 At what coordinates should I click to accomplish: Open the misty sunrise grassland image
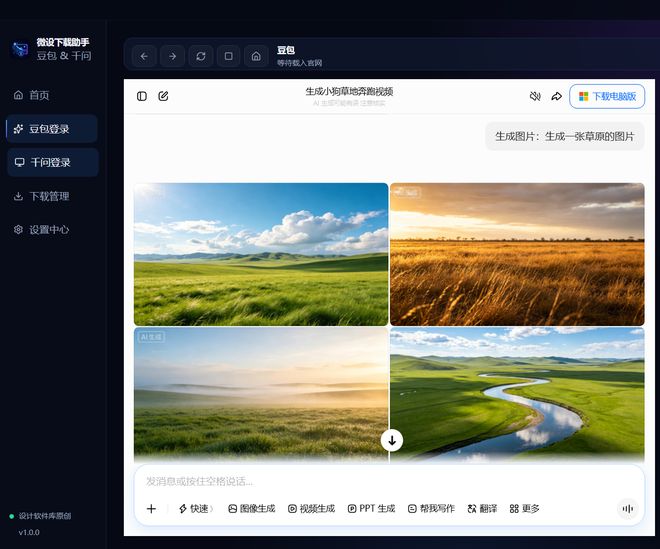pyautogui.click(x=261, y=394)
